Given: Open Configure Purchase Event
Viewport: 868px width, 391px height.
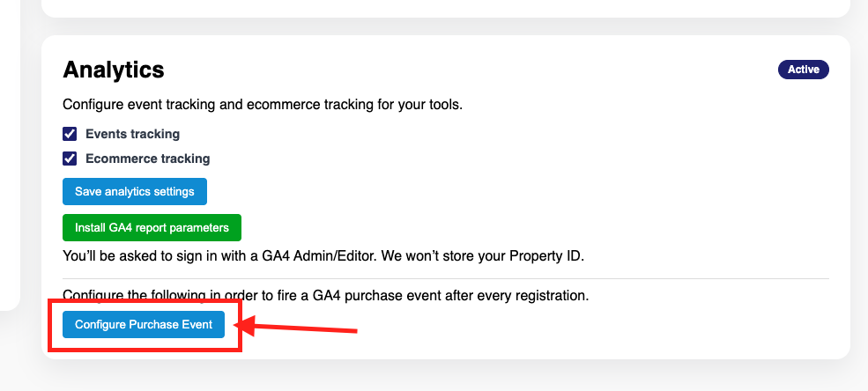Looking at the screenshot, I should (144, 324).
